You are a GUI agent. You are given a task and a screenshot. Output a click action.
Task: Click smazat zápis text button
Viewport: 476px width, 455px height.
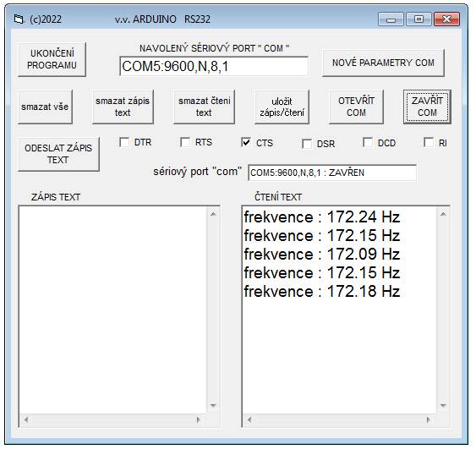pyautogui.click(x=123, y=107)
